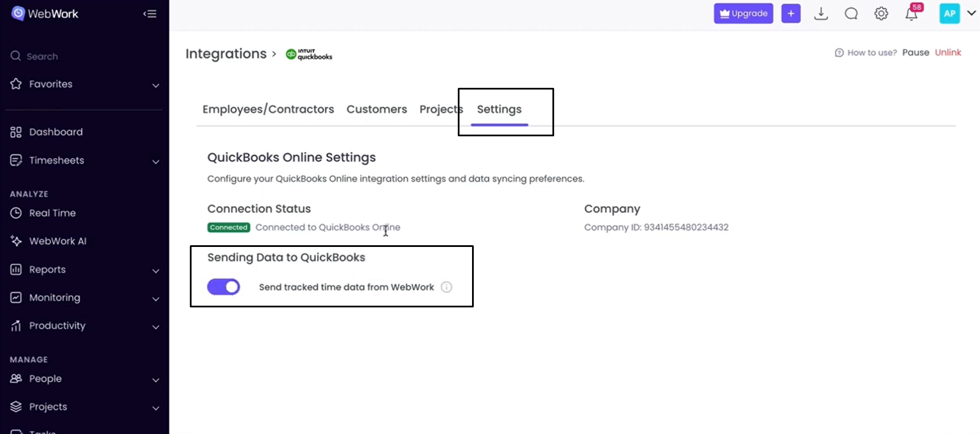
Task: Click the AP profile avatar
Action: pyautogui.click(x=950, y=14)
